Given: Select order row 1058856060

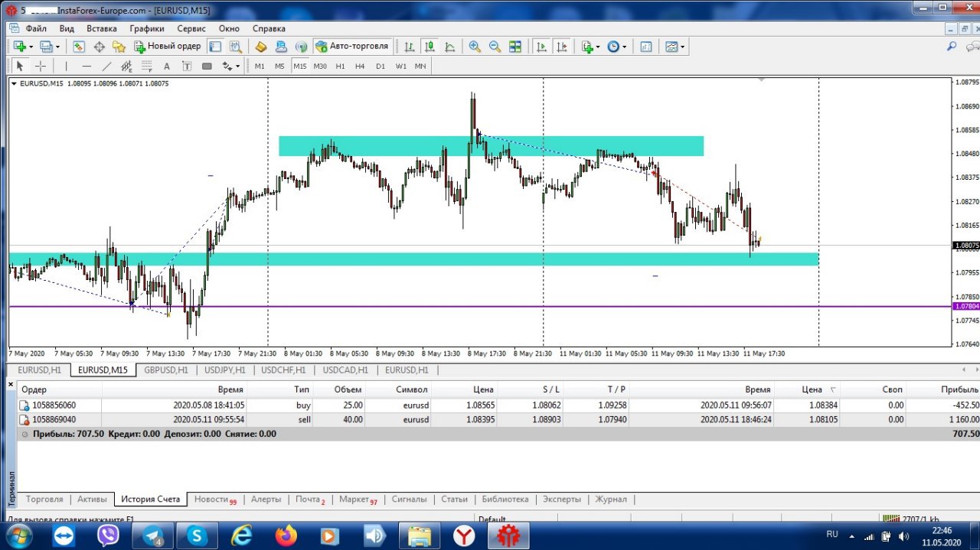Looking at the screenshot, I should (498, 405).
